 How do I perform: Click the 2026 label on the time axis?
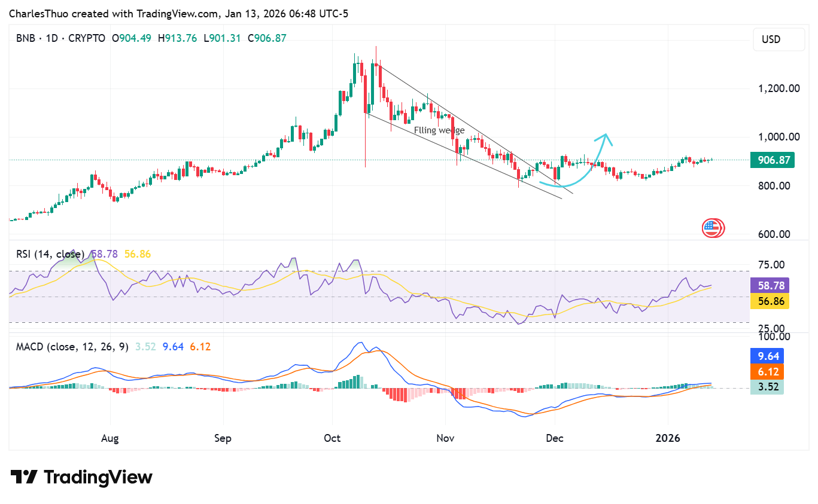(668, 438)
